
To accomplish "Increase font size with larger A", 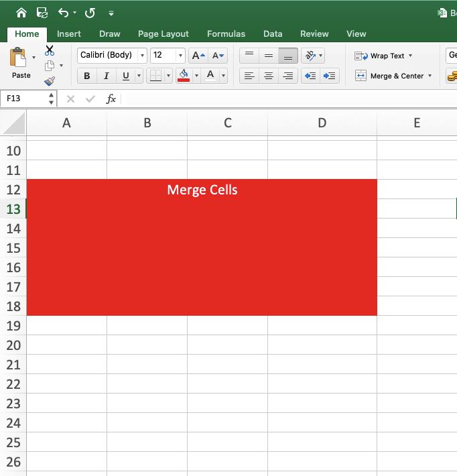I will (198, 56).
